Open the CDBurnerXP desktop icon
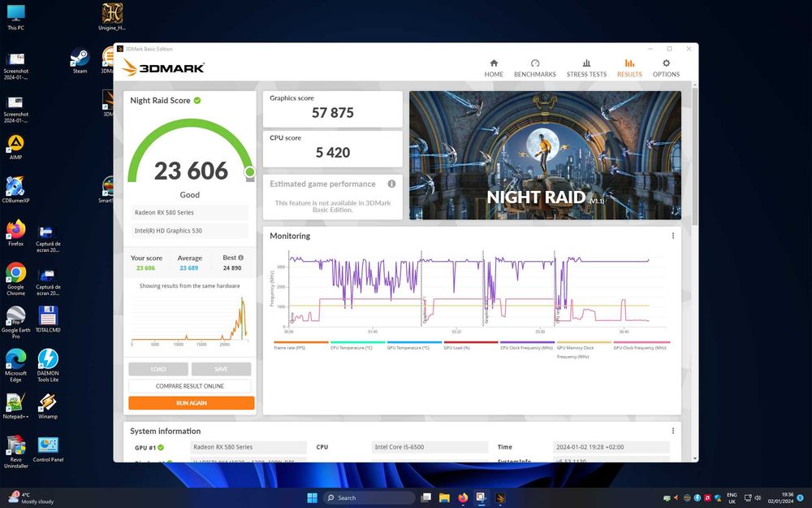The image size is (812, 508). pyautogui.click(x=15, y=189)
